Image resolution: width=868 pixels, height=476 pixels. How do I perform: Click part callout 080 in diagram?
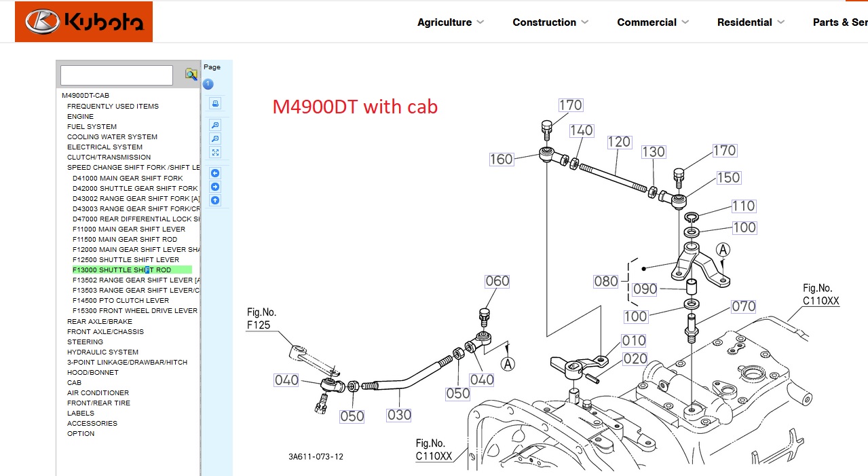click(606, 280)
